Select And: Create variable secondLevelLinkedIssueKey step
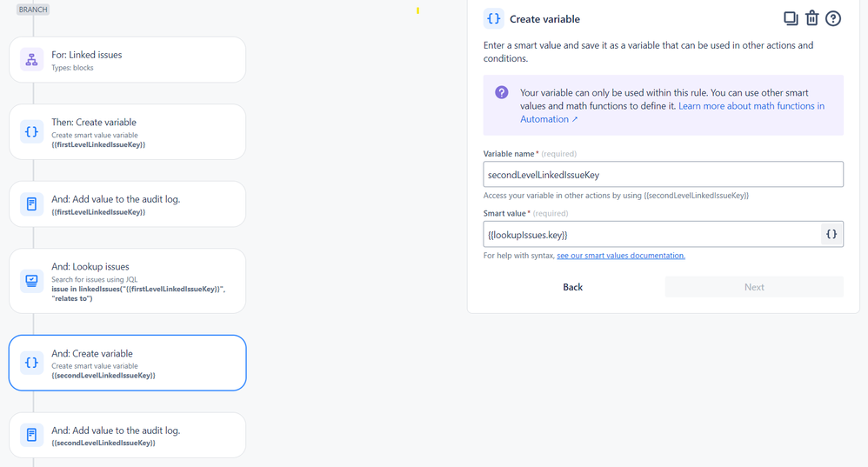 127,363
